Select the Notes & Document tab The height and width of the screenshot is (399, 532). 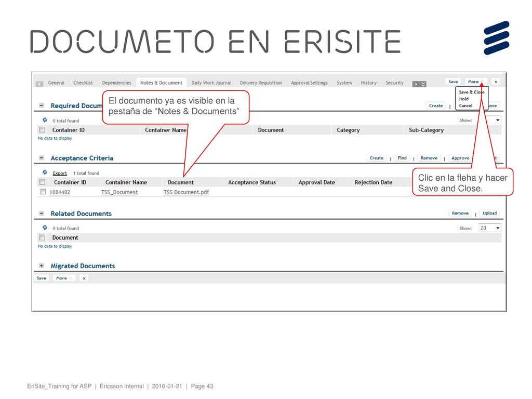click(x=161, y=83)
